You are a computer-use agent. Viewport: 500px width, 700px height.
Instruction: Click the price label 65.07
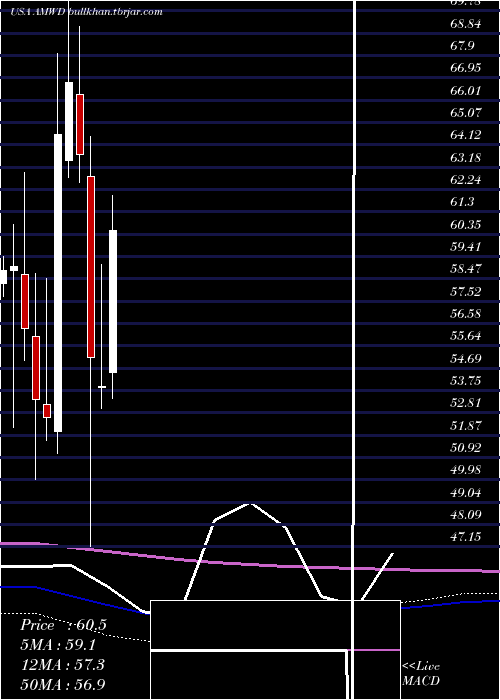coord(466,113)
